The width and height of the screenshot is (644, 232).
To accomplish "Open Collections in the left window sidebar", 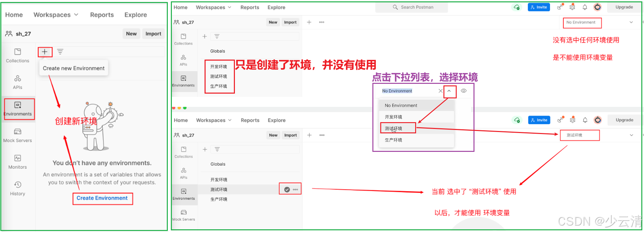I will [x=18, y=56].
